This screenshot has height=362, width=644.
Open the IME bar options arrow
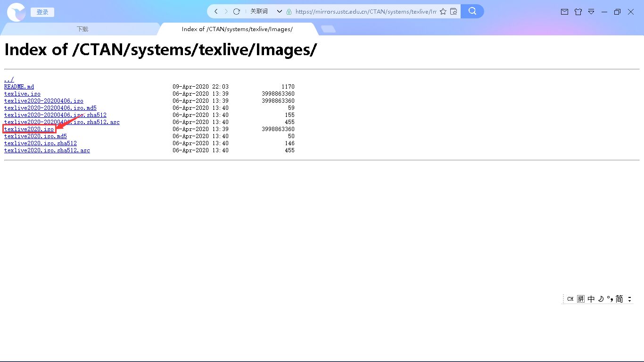click(x=629, y=299)
